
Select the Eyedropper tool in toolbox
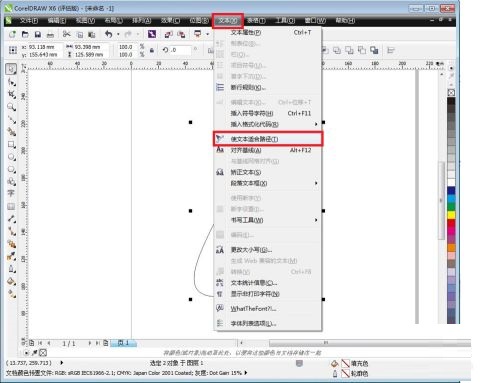(11, 256)
